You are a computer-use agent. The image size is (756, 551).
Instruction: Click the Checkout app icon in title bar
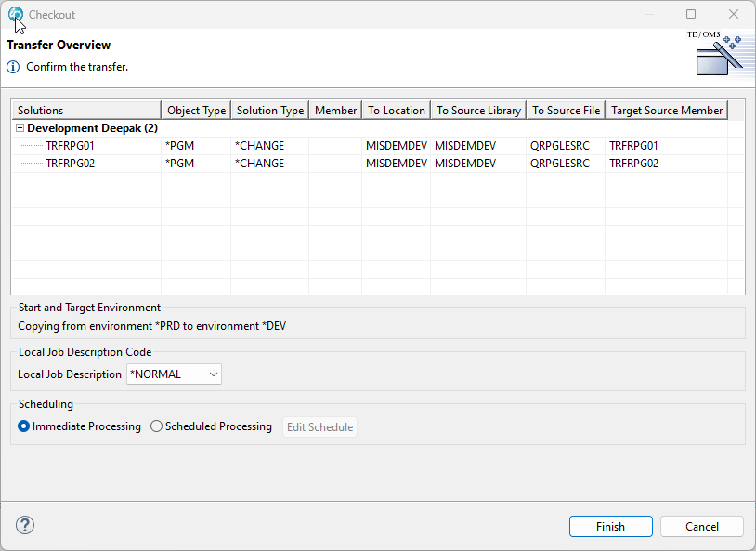coord(15,15)
